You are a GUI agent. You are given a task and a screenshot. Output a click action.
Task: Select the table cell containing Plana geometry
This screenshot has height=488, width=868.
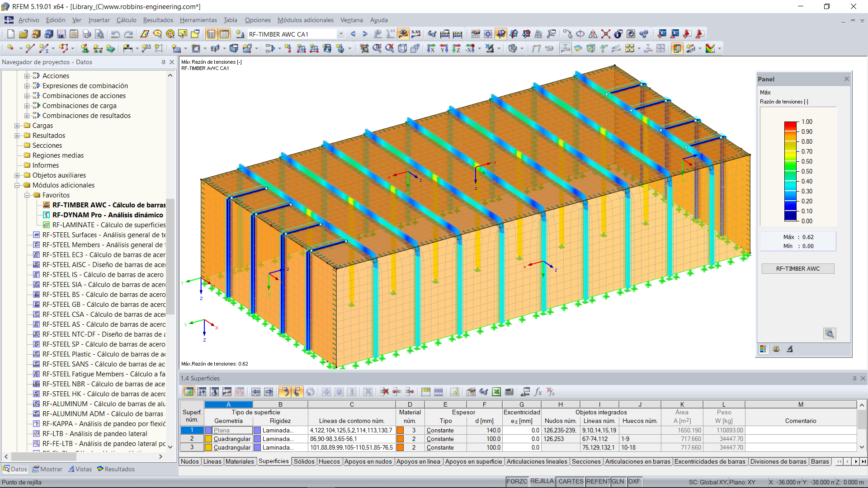[x=228, y=430]
